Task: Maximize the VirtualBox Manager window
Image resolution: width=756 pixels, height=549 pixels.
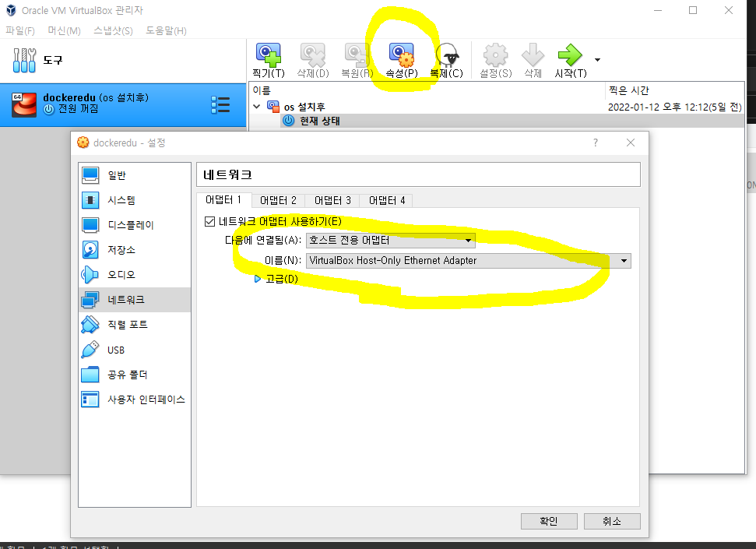Action: point(693,10)
